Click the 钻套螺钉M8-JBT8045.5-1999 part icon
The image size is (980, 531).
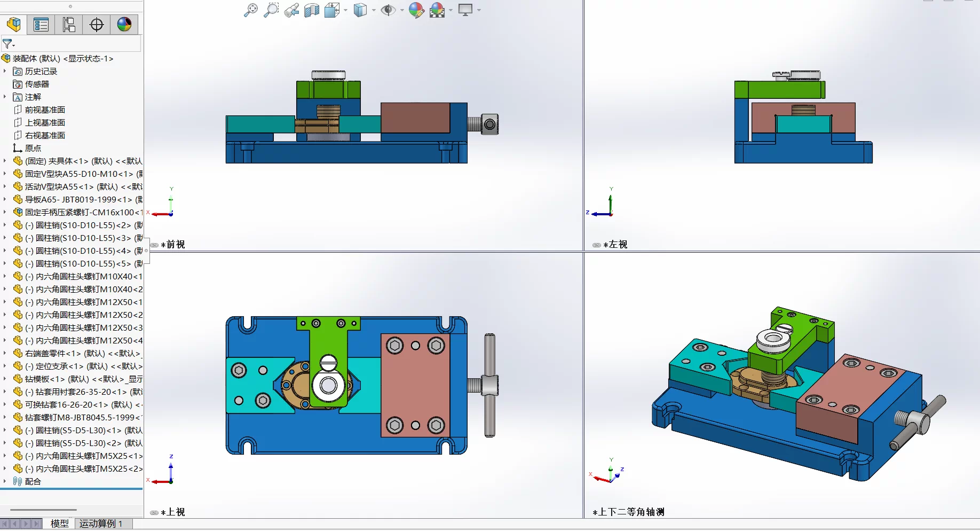(x=18, y=417)
